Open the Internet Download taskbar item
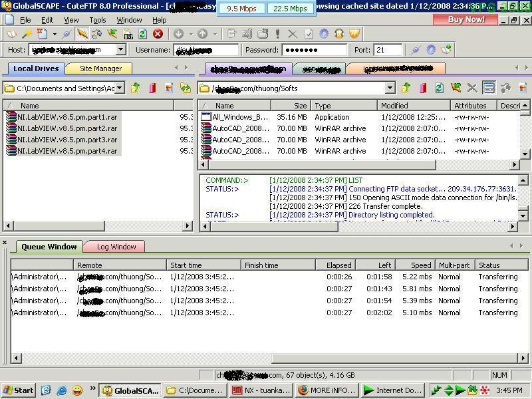This screenshot has height=399, width=532. 392,390
